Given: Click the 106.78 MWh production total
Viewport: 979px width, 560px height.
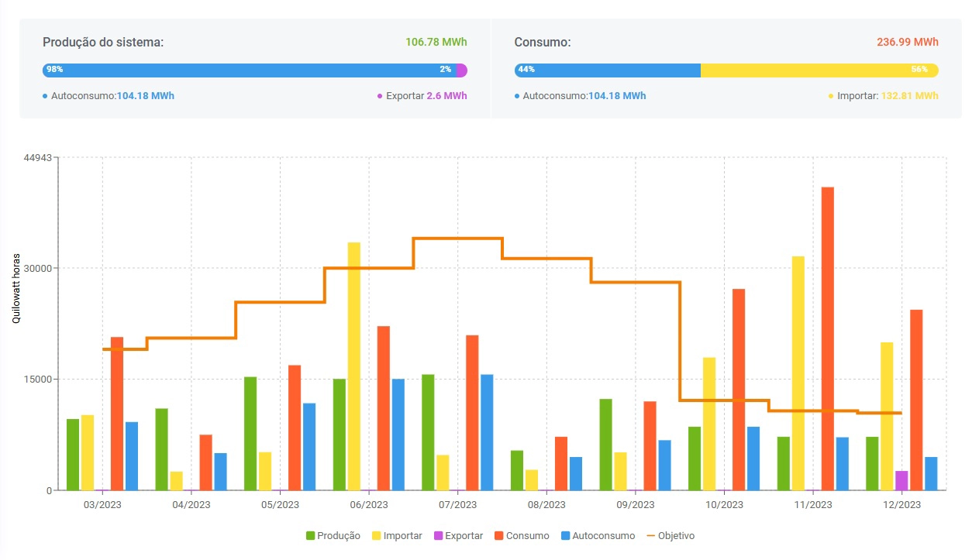Looking at the screenshot, I should (x=436, y=42).
